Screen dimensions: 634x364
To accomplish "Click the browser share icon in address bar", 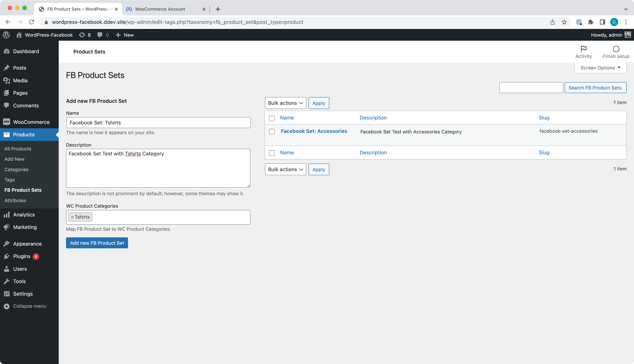I will click(552, 22).
